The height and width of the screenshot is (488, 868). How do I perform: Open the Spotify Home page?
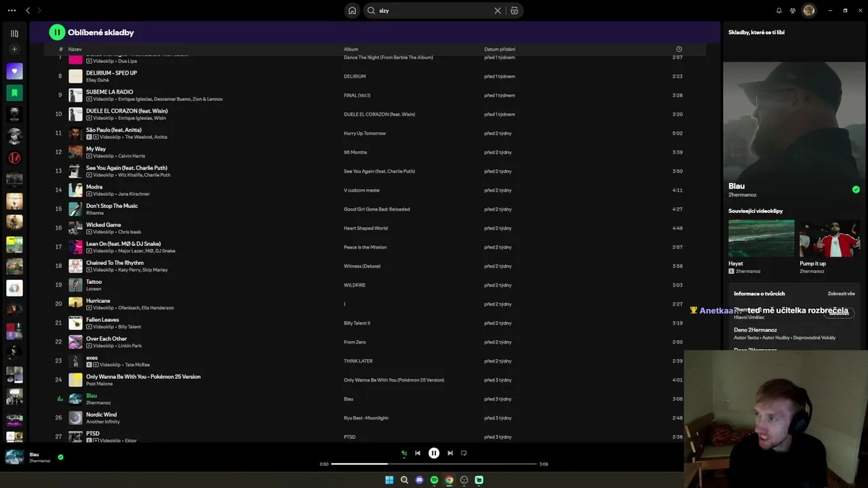[x=352, y=11]
